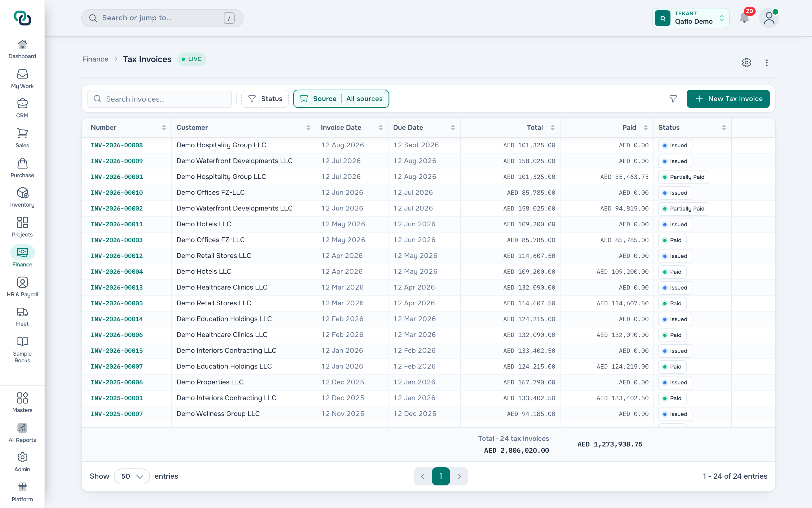Click the Qaflo logo

pos(23,18)
